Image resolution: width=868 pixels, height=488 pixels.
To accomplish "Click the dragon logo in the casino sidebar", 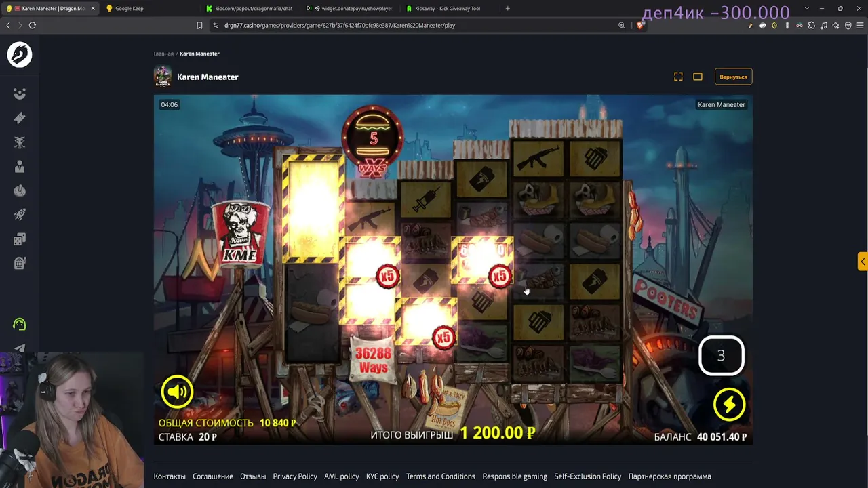I will pyautogui.click(x=20, y=55).
